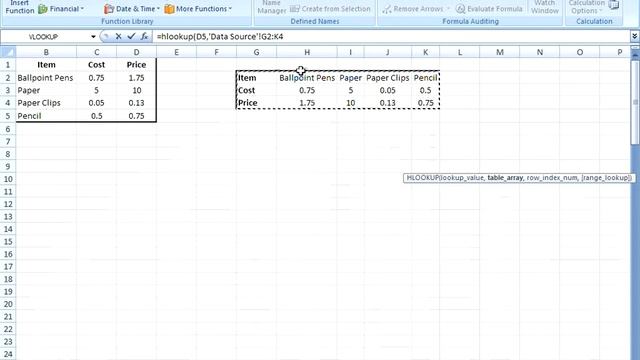This screenshot has height=360, width=640.
Task: Cancel formula entry with the X icon
Action: 118,36
